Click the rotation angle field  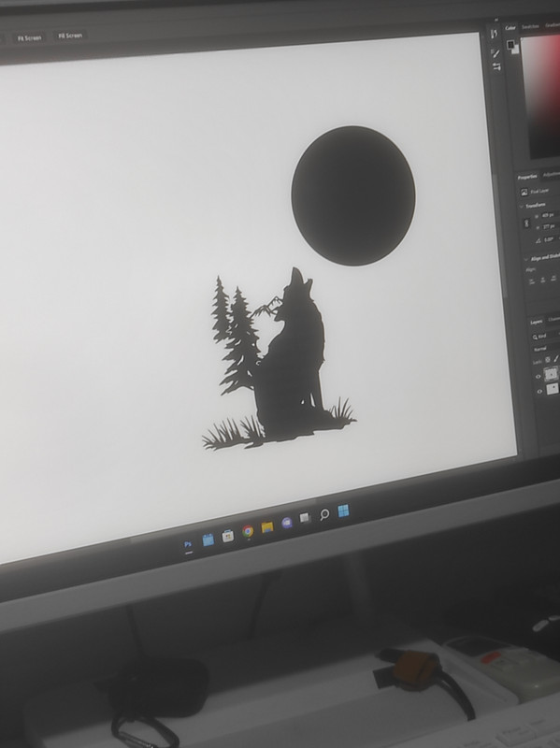coord(550,240)
